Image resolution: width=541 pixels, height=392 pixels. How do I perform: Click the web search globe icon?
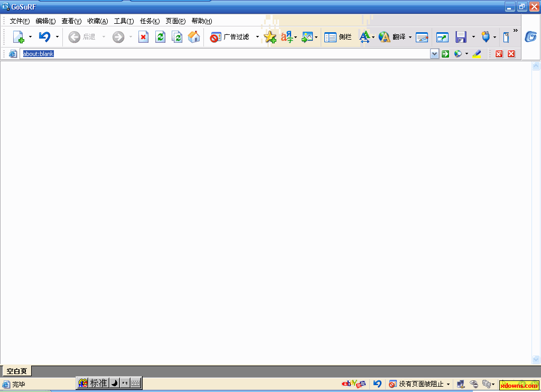(458, 54)
